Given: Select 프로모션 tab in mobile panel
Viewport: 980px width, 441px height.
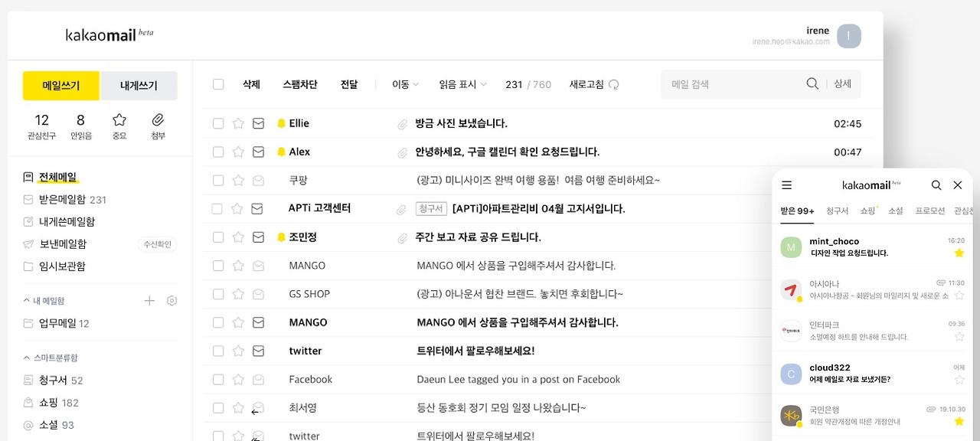Looking at the screenshot, I should (929, 211).
